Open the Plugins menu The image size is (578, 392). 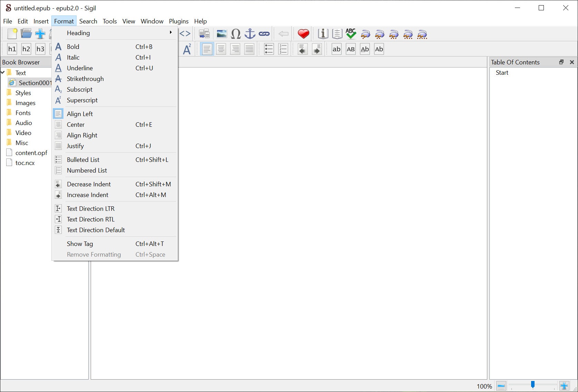tap(178, 21)
